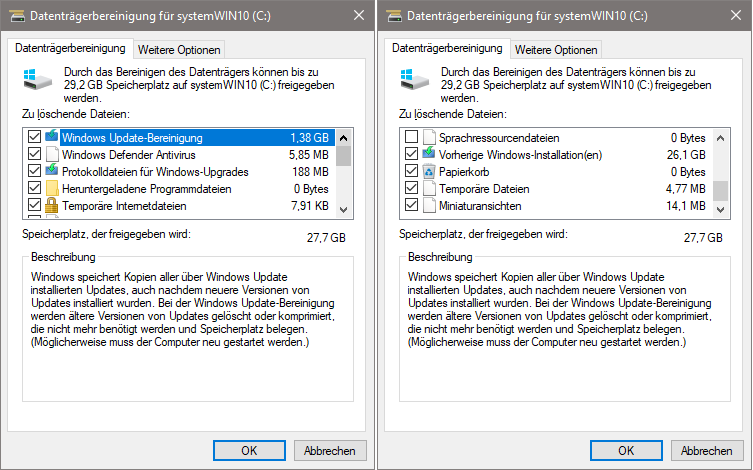This screenshot has width=753, height=470.
Task: Click the Protokolldateien für Windows-Upgrades icon
Action: point(51,171)
